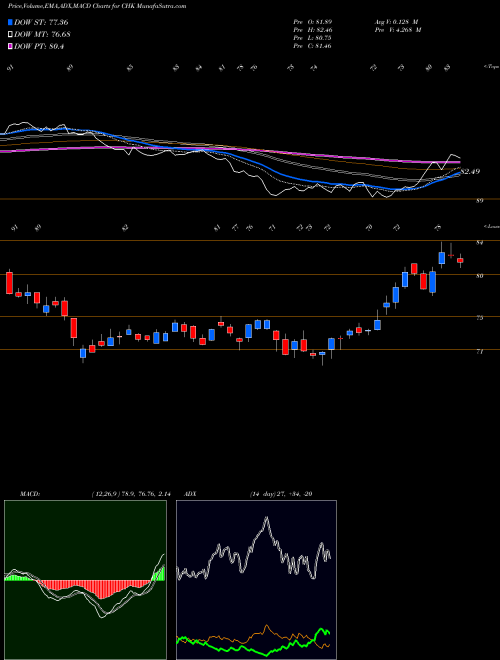Click the '<Lows' label at right edge
The width and height of the screenshot is (500, 660).
(491, 226)
